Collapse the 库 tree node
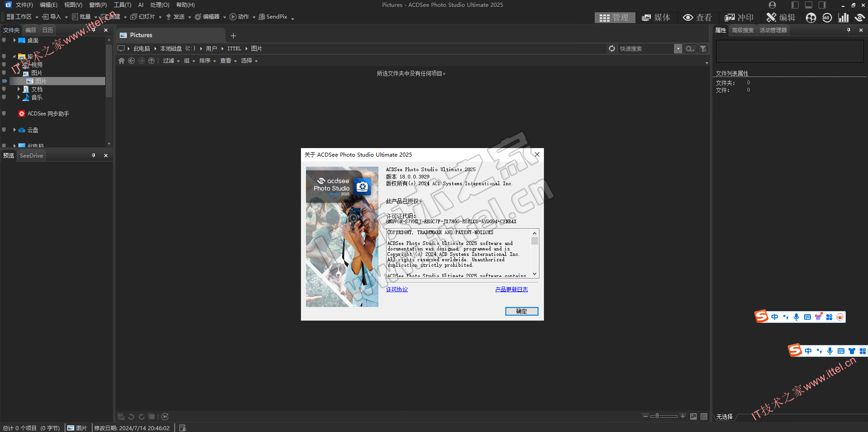The image size is (868, 432). [14, 57]
